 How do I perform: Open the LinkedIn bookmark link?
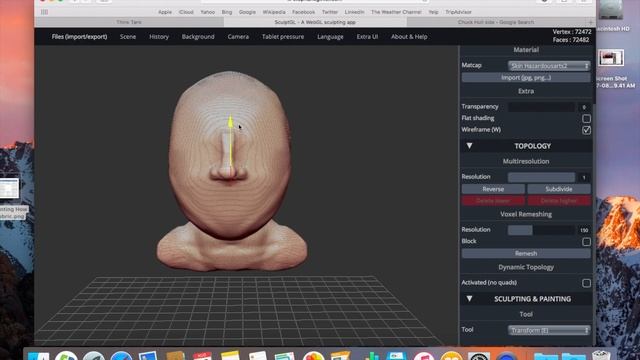coord(354,12)
